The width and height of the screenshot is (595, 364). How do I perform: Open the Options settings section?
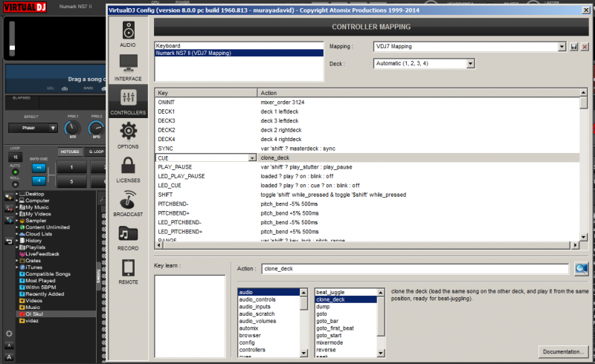click(x=128, y=135)
